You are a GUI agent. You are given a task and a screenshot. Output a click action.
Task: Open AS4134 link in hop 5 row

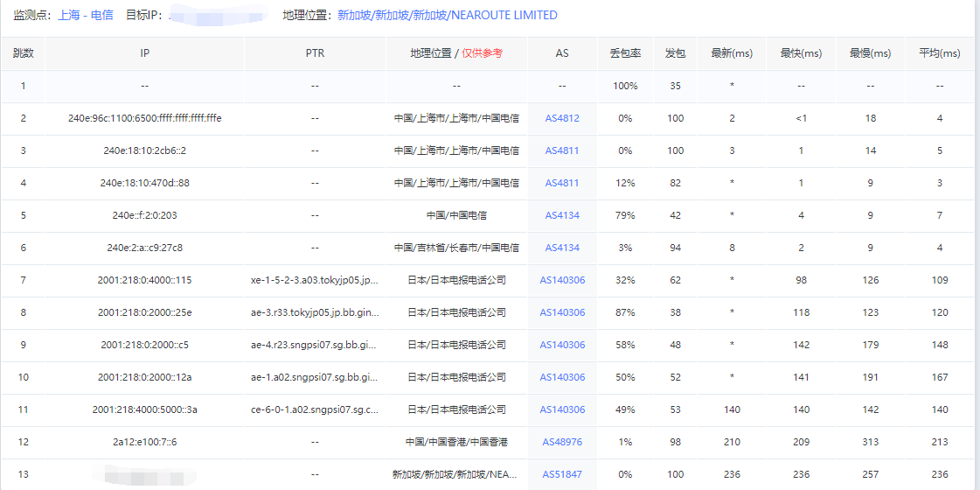point(562,215)
